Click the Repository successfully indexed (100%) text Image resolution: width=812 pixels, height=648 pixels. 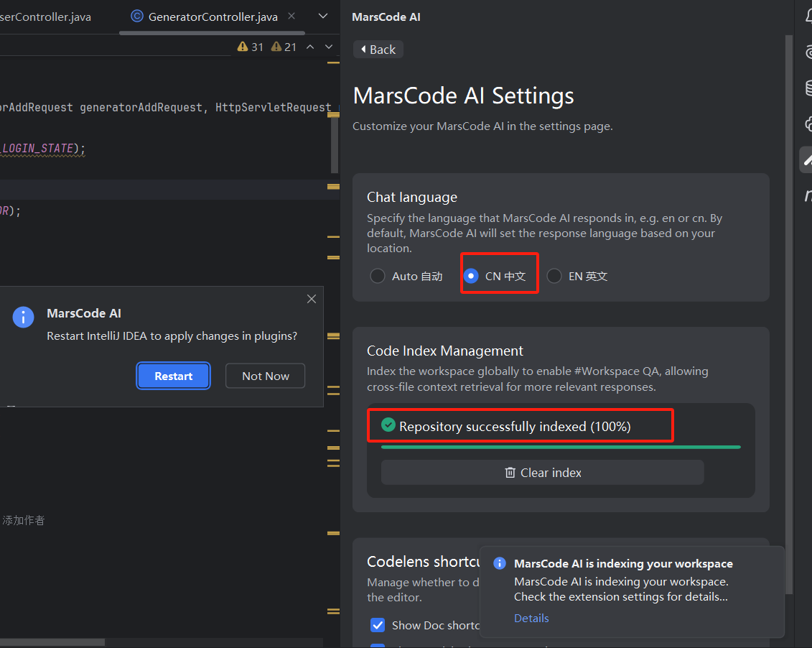(x=515, y=426)
